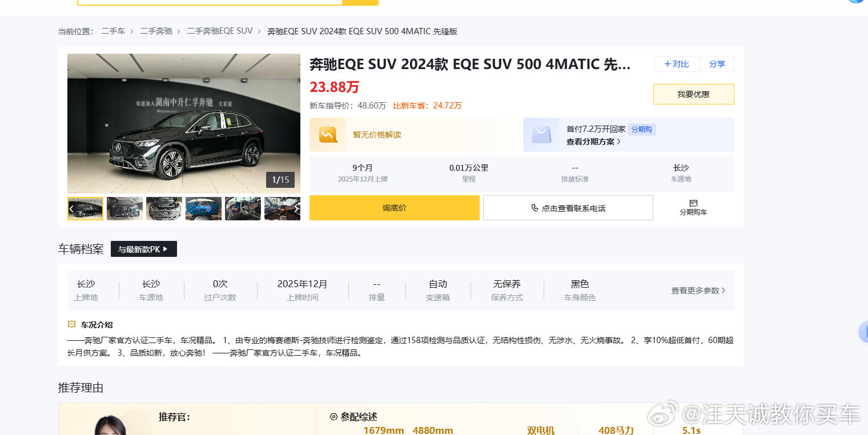Viewport: 868px width, 435px height.
Task: Open 与最新款PK comparison button
Action: pyautogui.click(x=144, y=249)
